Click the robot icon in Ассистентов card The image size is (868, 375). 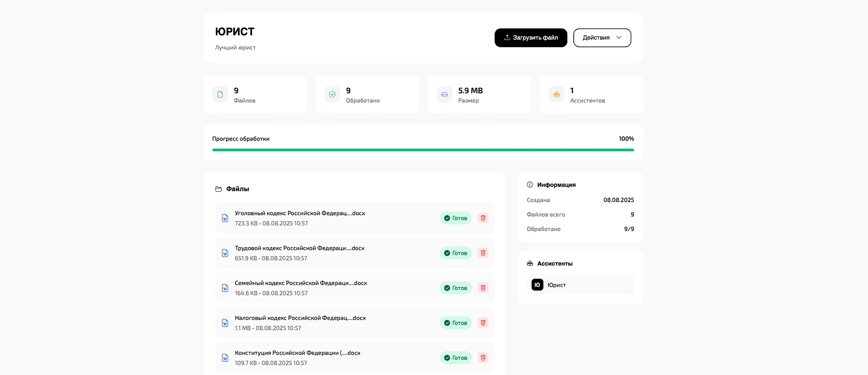coord(557,95)
